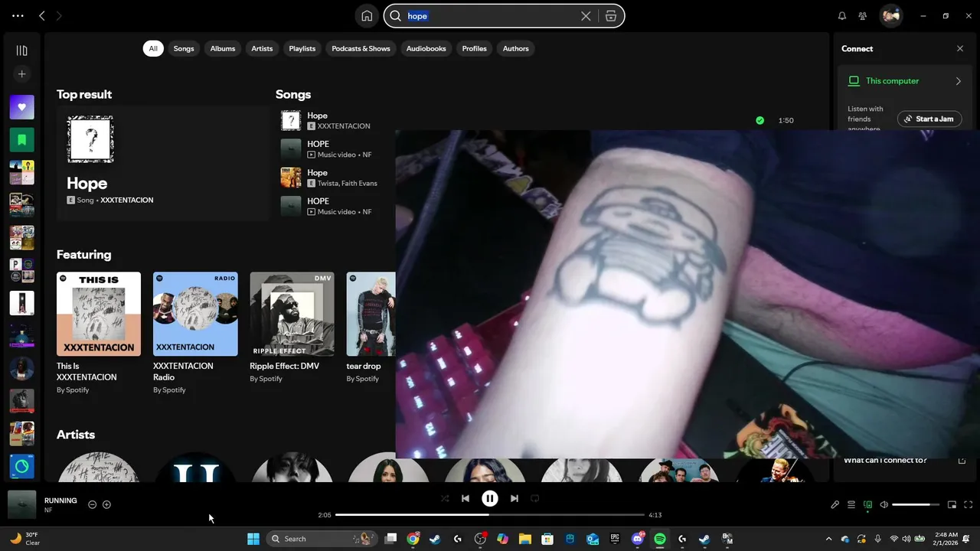Open the notifications bell icon
Image resolution: width=980 pixels, height=551 pixels.
coord(842,16)
